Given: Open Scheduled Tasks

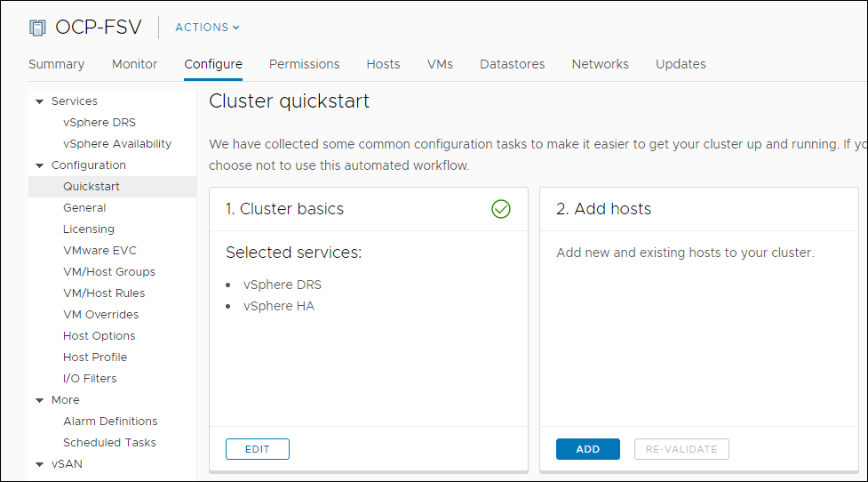Looking at the screenshot, I should click(109, 443).
